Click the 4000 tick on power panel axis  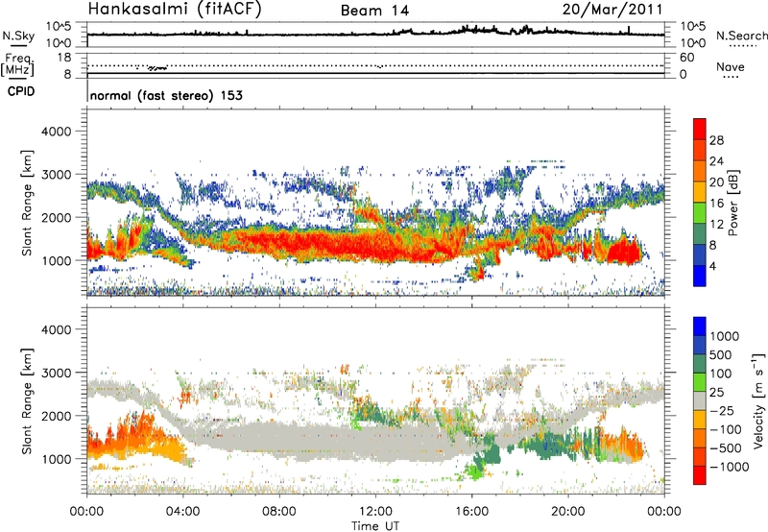(57, 132)
